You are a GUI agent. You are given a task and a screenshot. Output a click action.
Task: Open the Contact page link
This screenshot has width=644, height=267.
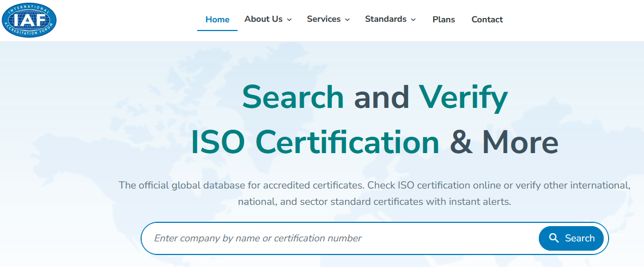pyautogui.click(x=487, y=20)
